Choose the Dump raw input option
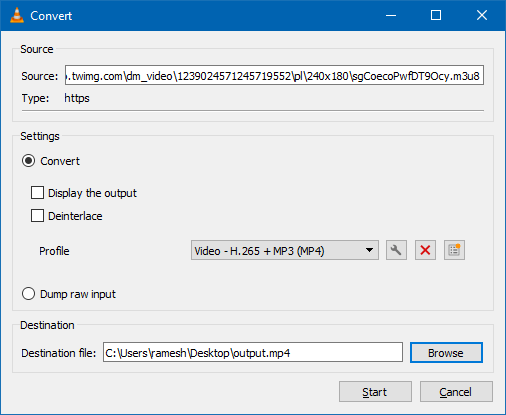Image resolution: width=506 pixels, height=415 pixels. click(28, 294)
